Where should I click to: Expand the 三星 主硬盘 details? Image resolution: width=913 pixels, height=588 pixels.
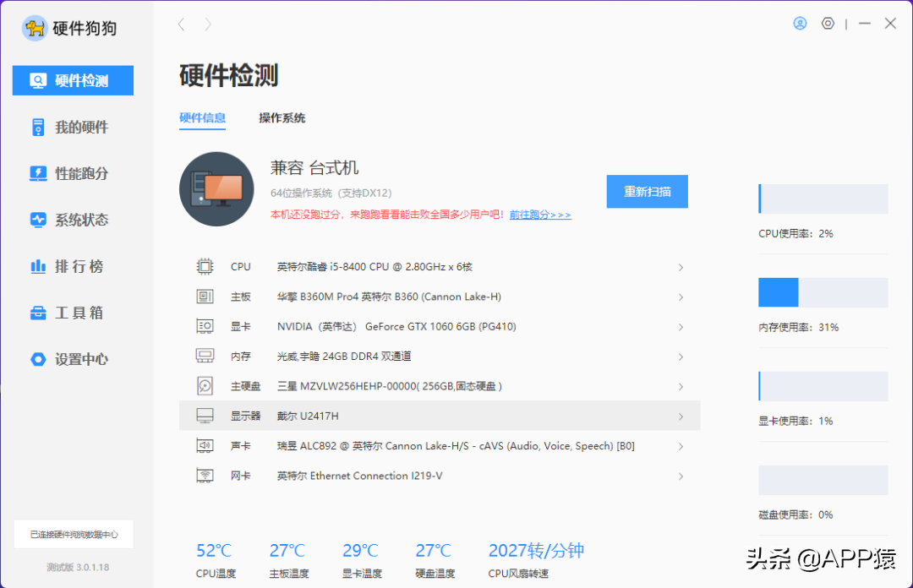(440, 385)
